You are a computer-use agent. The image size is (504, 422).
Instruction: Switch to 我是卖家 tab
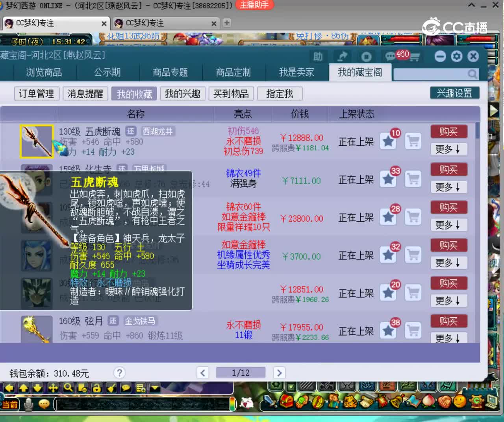296,72
